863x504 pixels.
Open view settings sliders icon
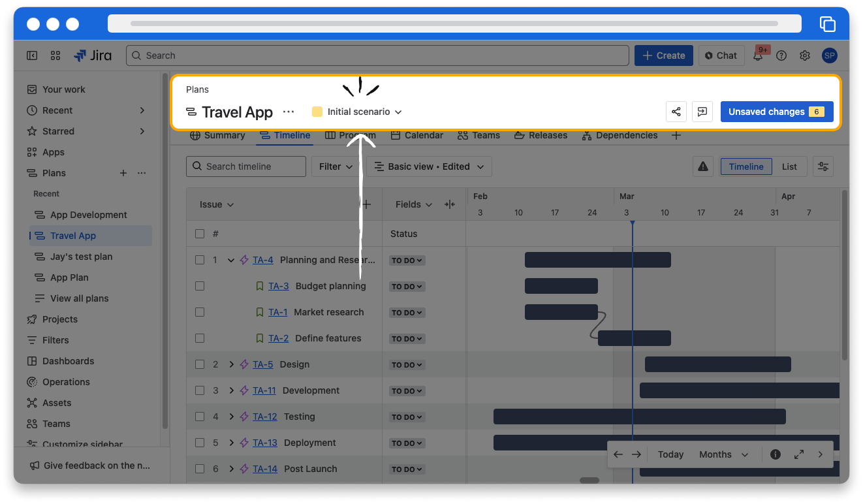824,166
